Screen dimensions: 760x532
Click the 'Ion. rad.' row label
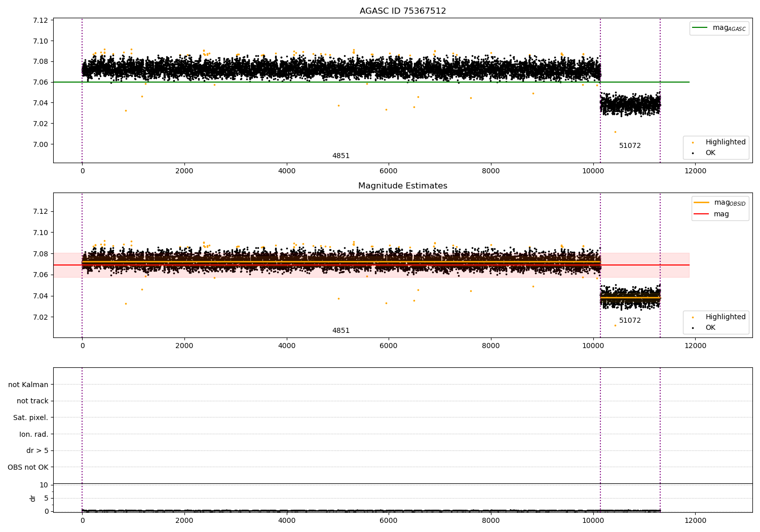pos(34,434)
